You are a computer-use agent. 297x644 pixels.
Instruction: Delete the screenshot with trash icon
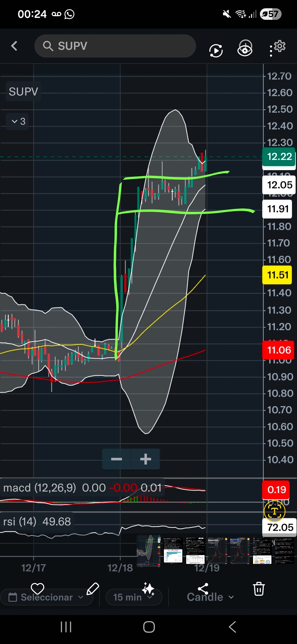pyautogui.click(x=259, y=589)
